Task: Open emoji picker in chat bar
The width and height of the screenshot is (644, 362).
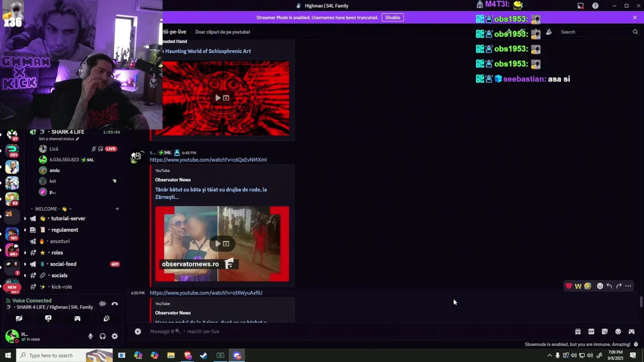Action: [618, 332]
